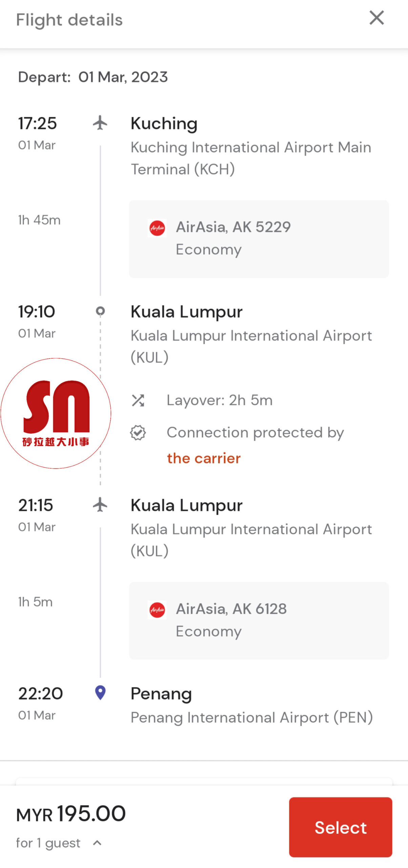Click the AirAsia logo beside AK 6128
The width and height of the screenshot is (408, 868).
click(157, 610)
